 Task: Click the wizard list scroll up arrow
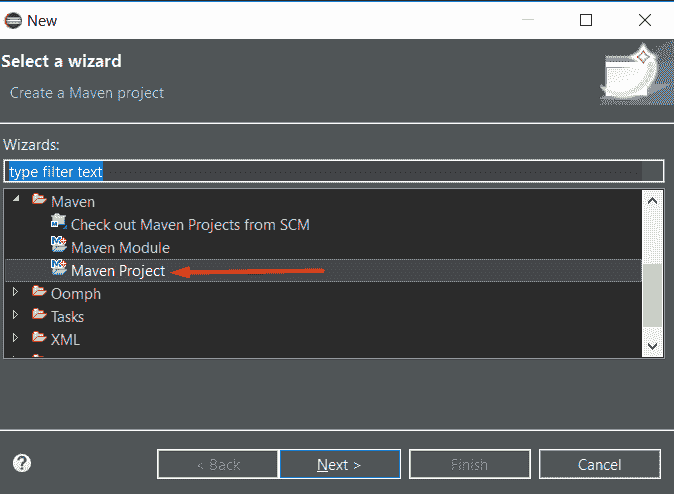coord(653,201)
